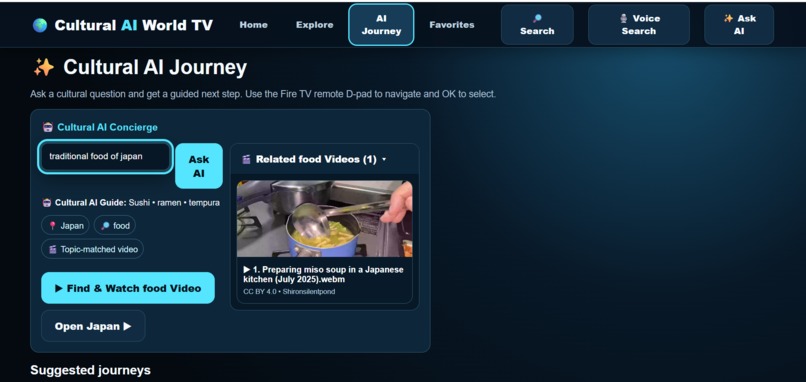Click the sparkle icon beside Cultural AI Journey heading

point(44,67)
